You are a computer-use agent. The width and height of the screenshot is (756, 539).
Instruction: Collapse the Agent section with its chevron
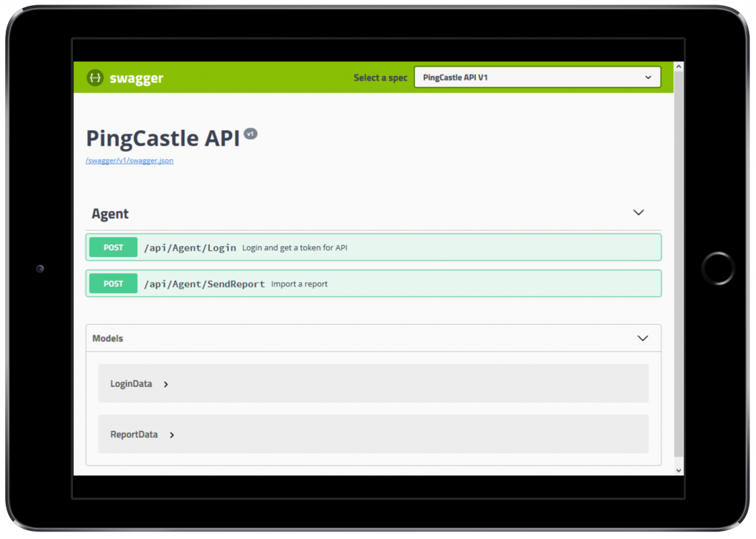[x=638, y=213]
